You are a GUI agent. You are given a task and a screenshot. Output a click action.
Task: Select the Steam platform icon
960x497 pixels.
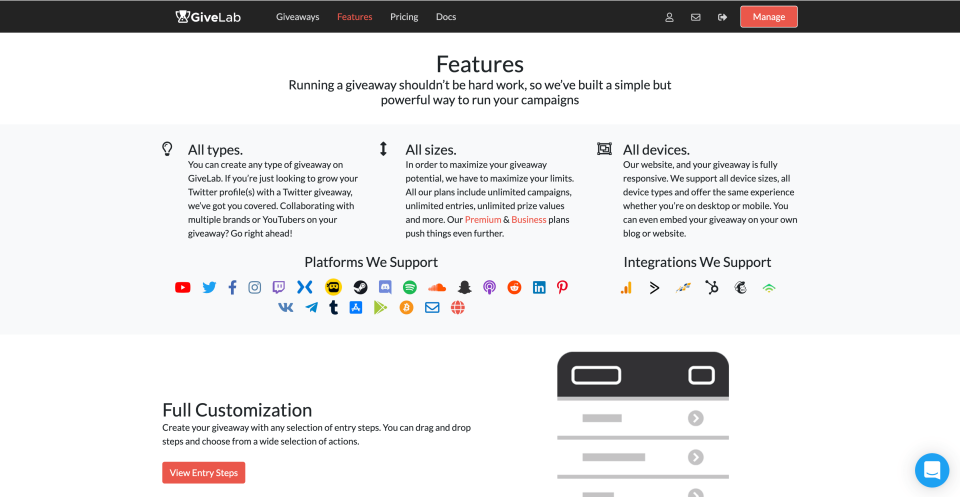[361, 287]
